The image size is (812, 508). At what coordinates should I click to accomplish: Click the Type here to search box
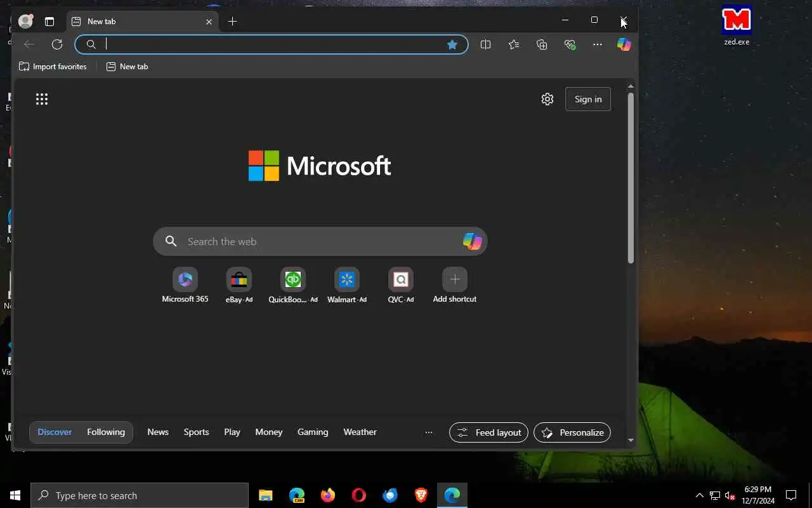point(140,495)
